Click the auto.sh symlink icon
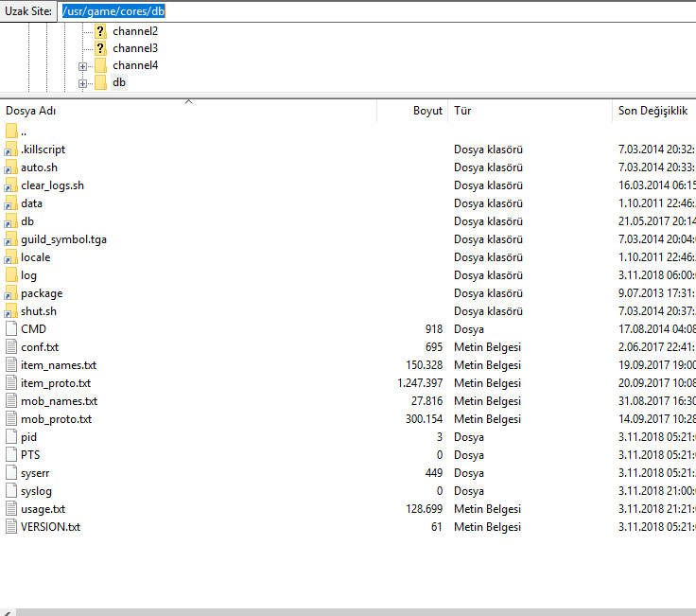The width and height of the screenshot is (696, 616). (x=11, y=167)
